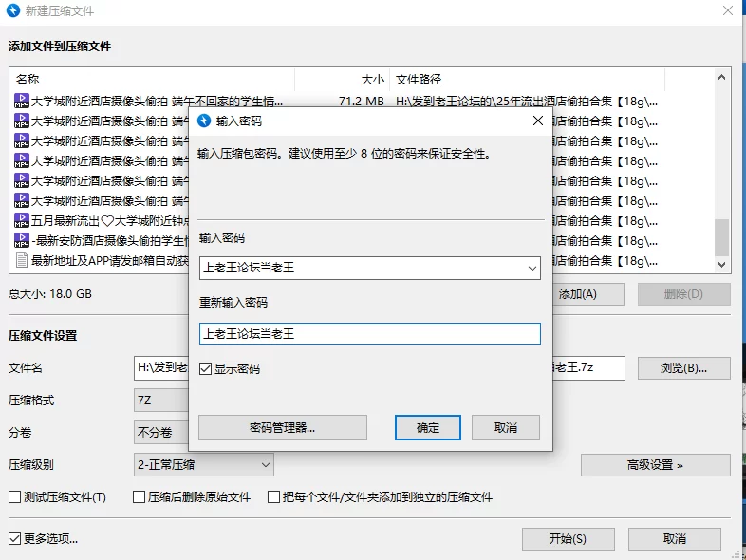Open 密码管理器... button

click(x=283, y=428)
